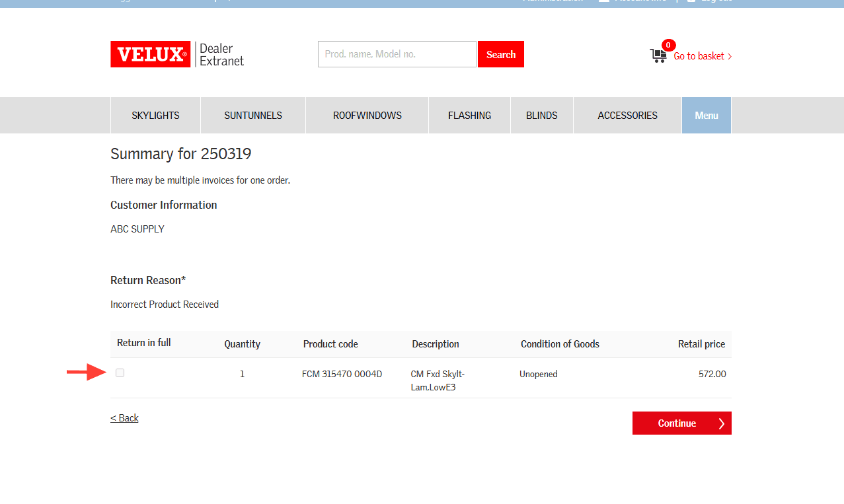The image size is (844, 504).
Task: Click the Condition of Goods column header
Action: pos(560,344)
